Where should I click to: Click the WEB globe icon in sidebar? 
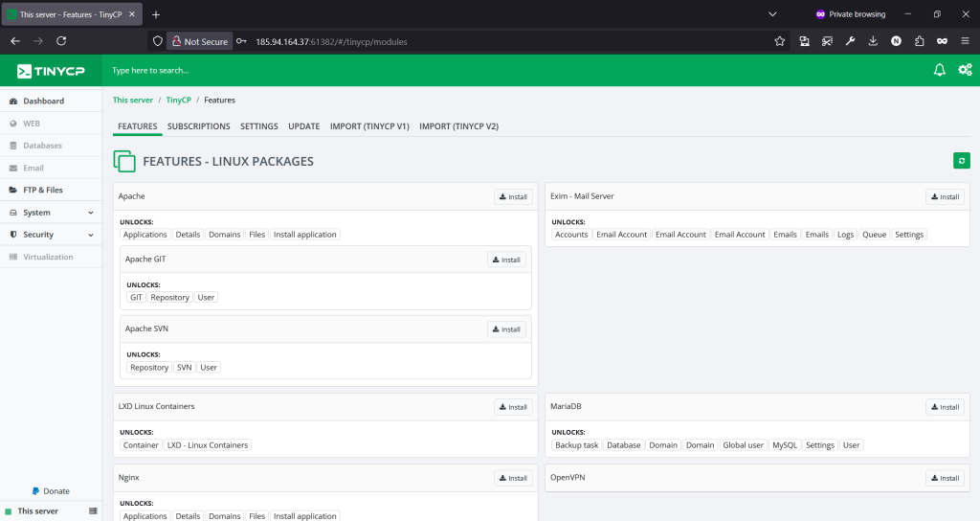point(13,124)
